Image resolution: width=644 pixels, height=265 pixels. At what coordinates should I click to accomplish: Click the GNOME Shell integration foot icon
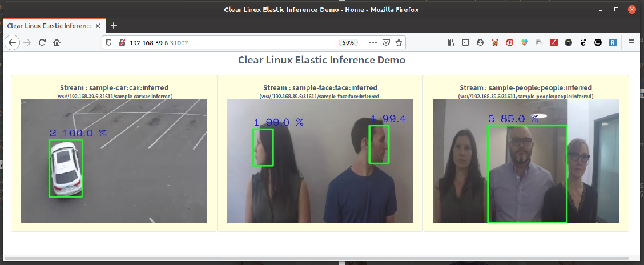583,42
